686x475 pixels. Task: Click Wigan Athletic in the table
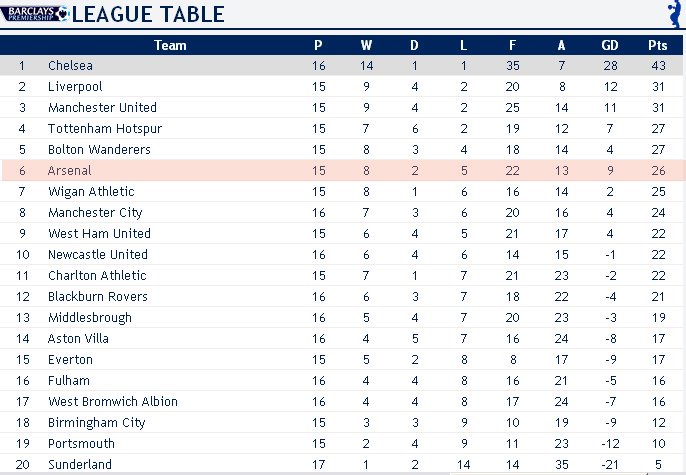click(x=91, y=192)
